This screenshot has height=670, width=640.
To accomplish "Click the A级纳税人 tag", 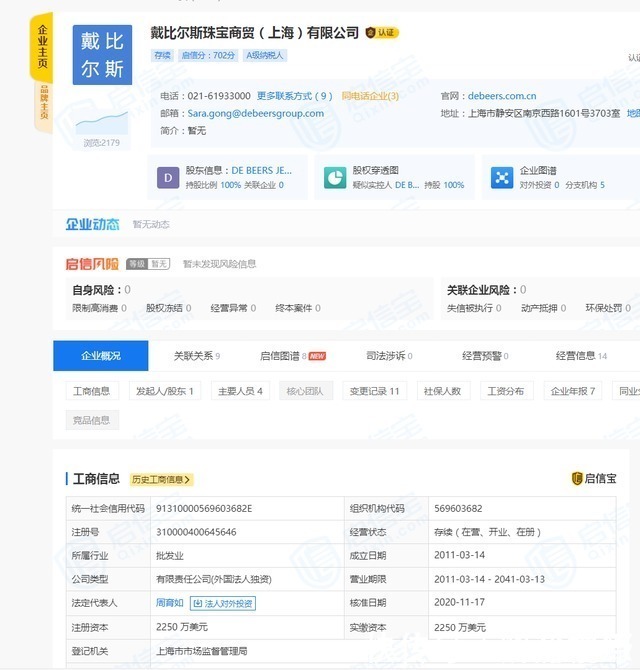I will [x=264, y=55].
